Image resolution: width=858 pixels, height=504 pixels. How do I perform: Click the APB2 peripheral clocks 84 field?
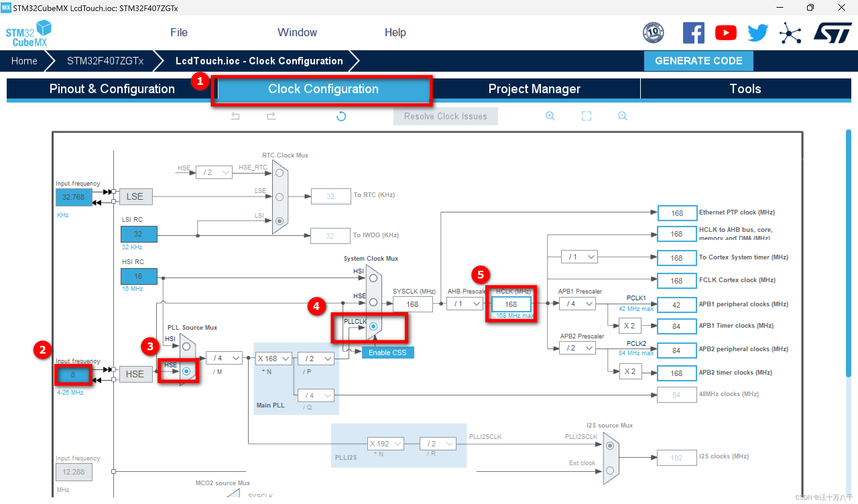pyautogui.click(x=677, y=351)
